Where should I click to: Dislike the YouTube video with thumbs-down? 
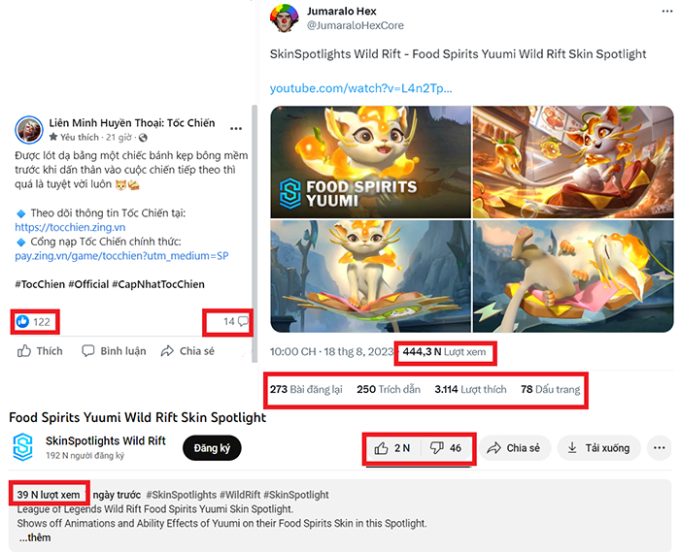446,448
